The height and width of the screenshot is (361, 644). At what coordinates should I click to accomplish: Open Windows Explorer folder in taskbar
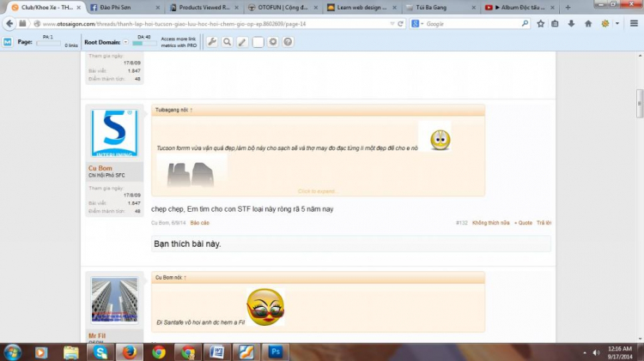coord(70,352)
